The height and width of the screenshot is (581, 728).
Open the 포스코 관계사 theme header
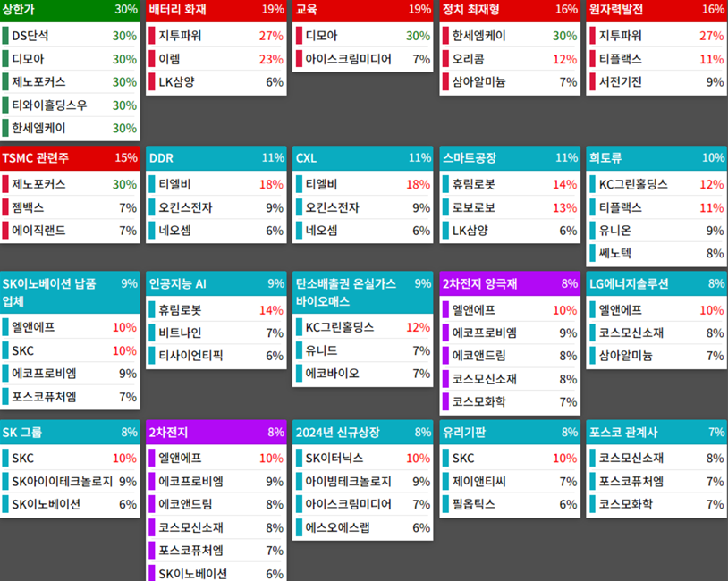(x=657, y=433)
